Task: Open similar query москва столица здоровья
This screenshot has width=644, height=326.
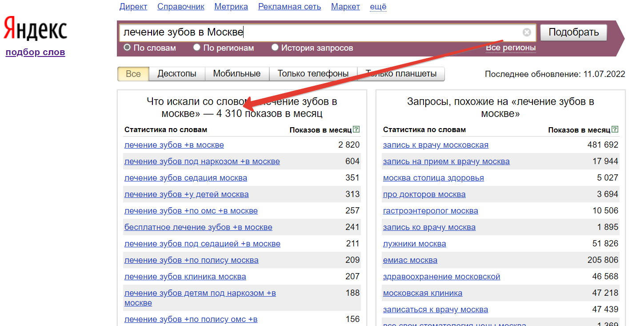Action: pos(433,178)
